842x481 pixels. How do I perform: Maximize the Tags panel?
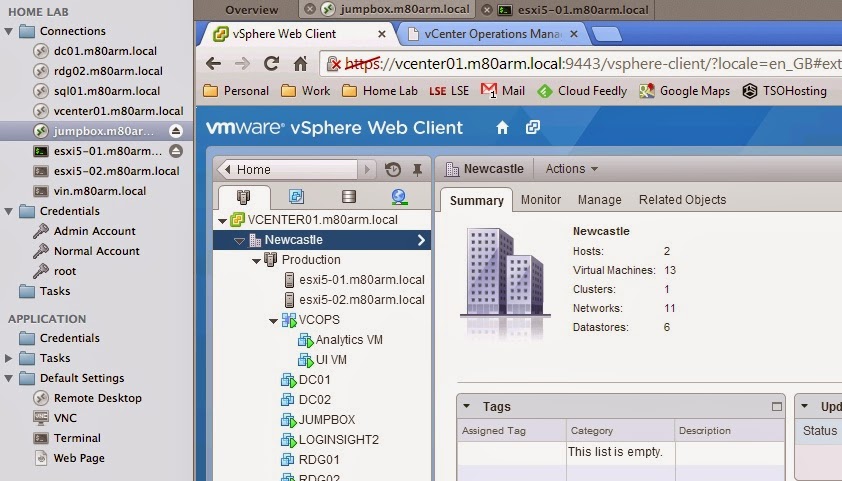pyautogui.click(x=776, y=406)
